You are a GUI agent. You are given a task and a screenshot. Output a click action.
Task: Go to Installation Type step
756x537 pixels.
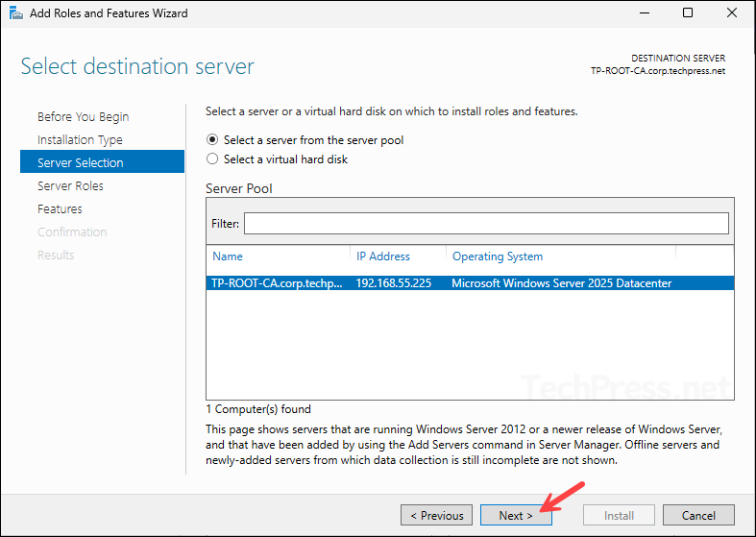pyautogui.click(x=80, y=140)
